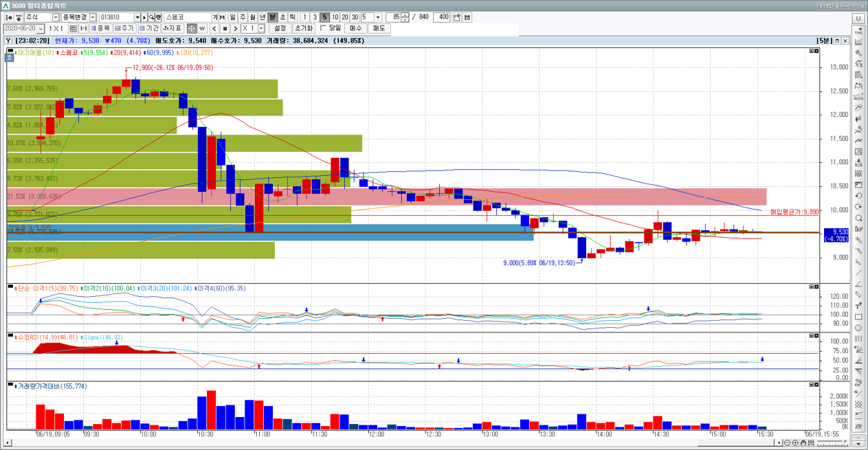This screenshot has height=450, width=868.
Task: Click the 종목 toolbar button
Action: 100,28
